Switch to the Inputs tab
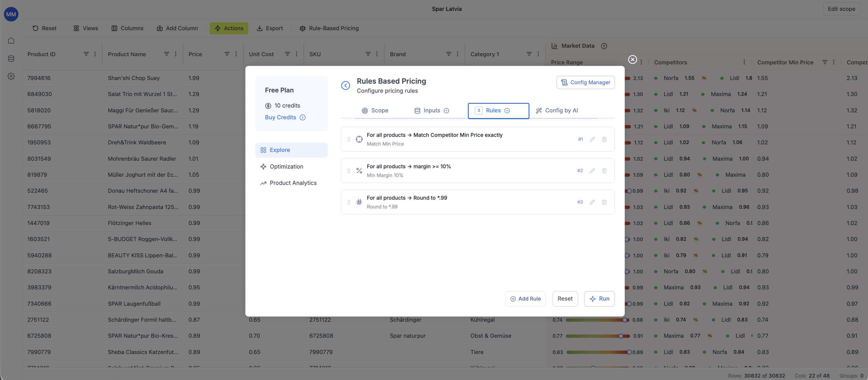 coord(431,111)
